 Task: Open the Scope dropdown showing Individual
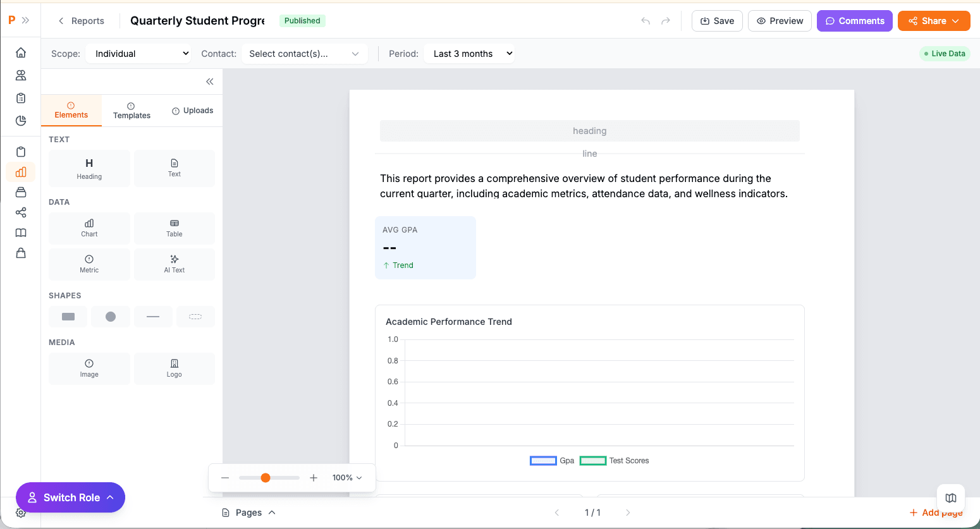tap(138, 53)
